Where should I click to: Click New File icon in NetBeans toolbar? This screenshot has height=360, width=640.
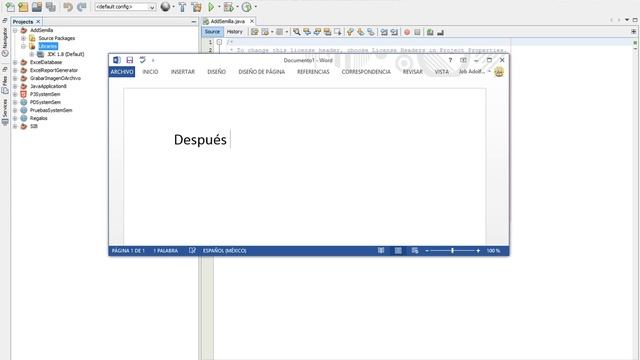pos(10,7)
